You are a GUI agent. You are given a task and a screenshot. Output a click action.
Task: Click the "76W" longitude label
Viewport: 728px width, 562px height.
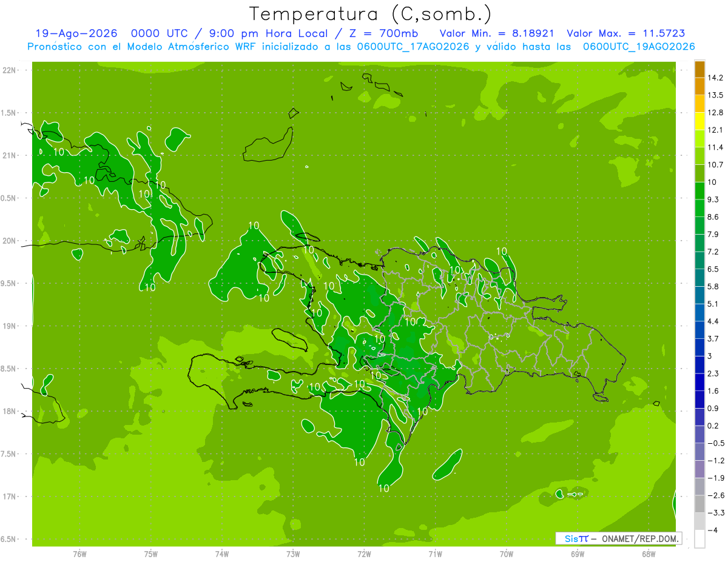tap(79, 554)
